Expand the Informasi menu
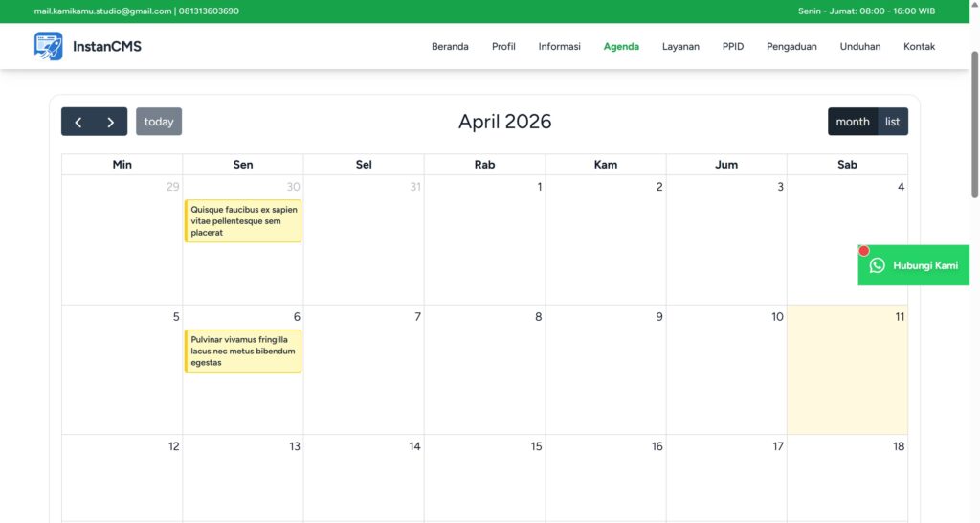 (x=559, y=46)
